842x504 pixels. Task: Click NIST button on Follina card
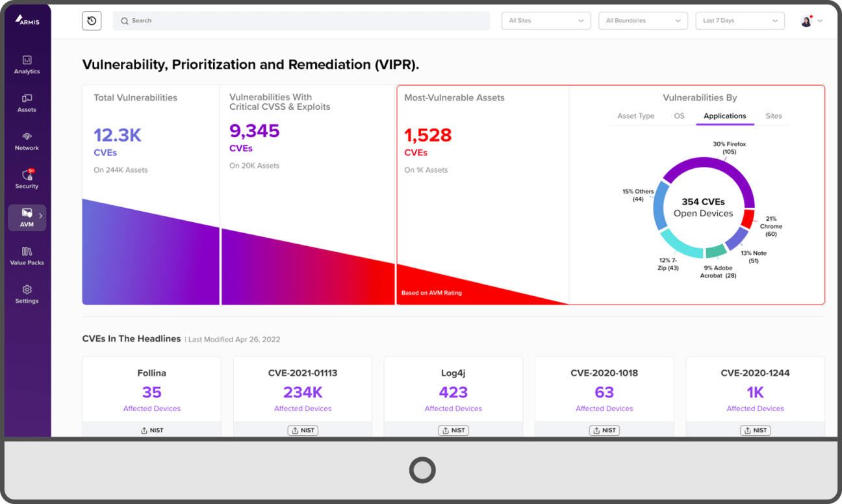(x=152, y=430)
